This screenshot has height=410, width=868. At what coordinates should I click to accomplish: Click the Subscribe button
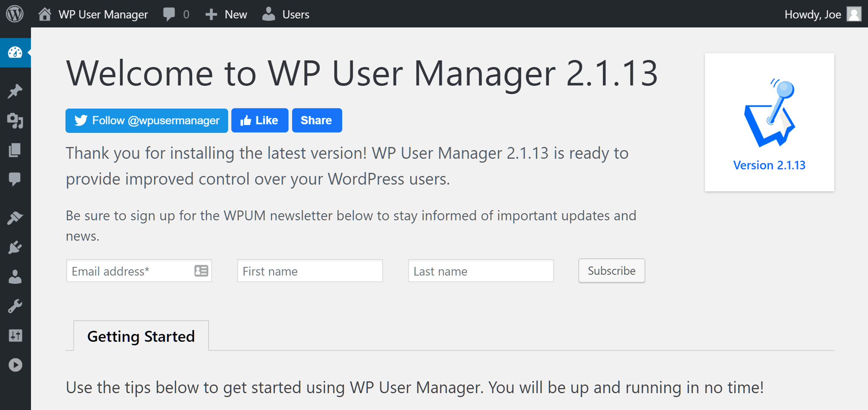612,271
